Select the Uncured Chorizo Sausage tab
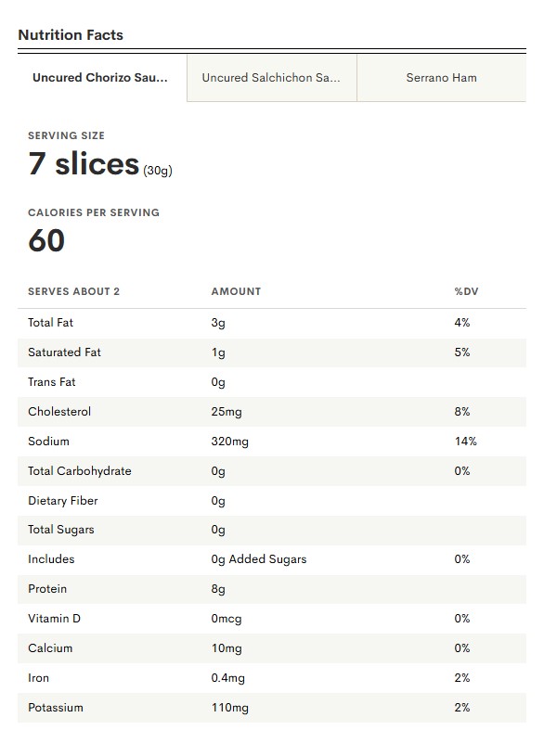The width and height of the screenshot is (544, 756). click(102, 78)
